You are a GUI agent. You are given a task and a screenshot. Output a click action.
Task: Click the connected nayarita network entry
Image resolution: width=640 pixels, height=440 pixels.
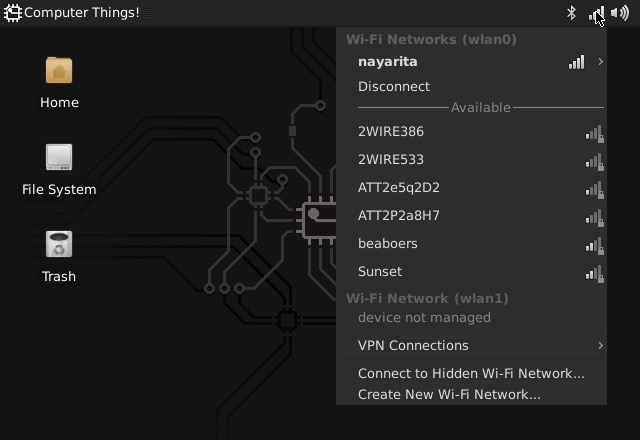[x=388, y=62]
